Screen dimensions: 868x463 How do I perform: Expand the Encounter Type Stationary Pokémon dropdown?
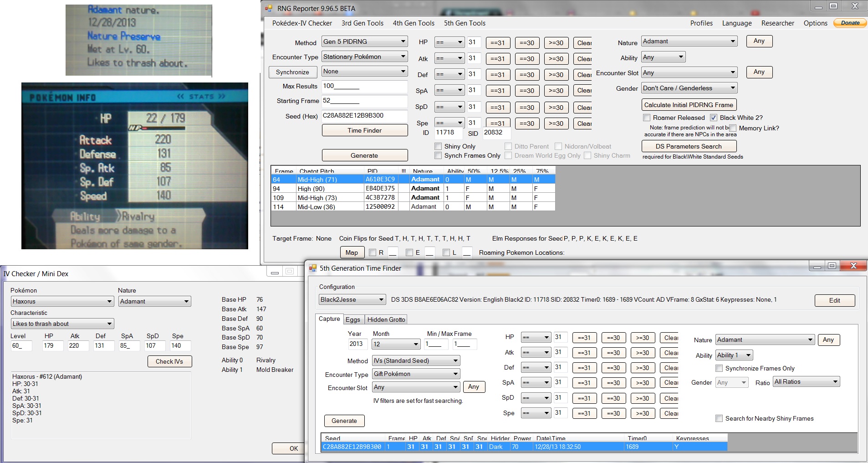click(364, 57)
